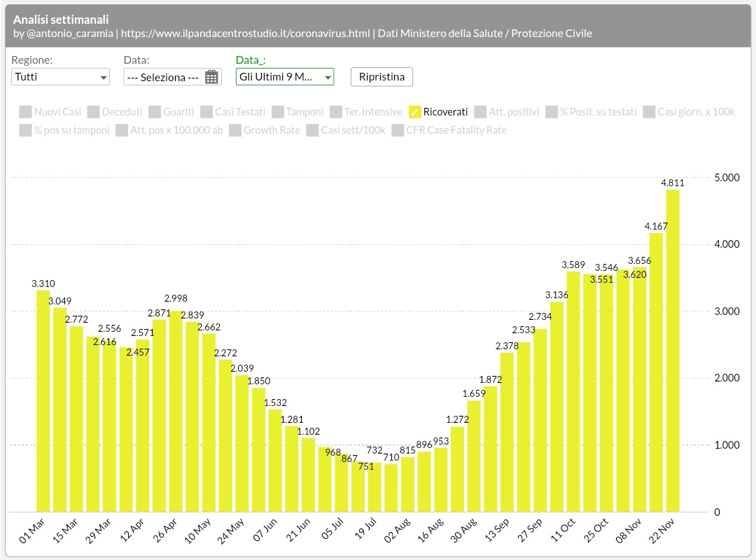Open the Regione dropdown showing Tutti
This screenshot has height=560, width=756.
pos(59,76)
